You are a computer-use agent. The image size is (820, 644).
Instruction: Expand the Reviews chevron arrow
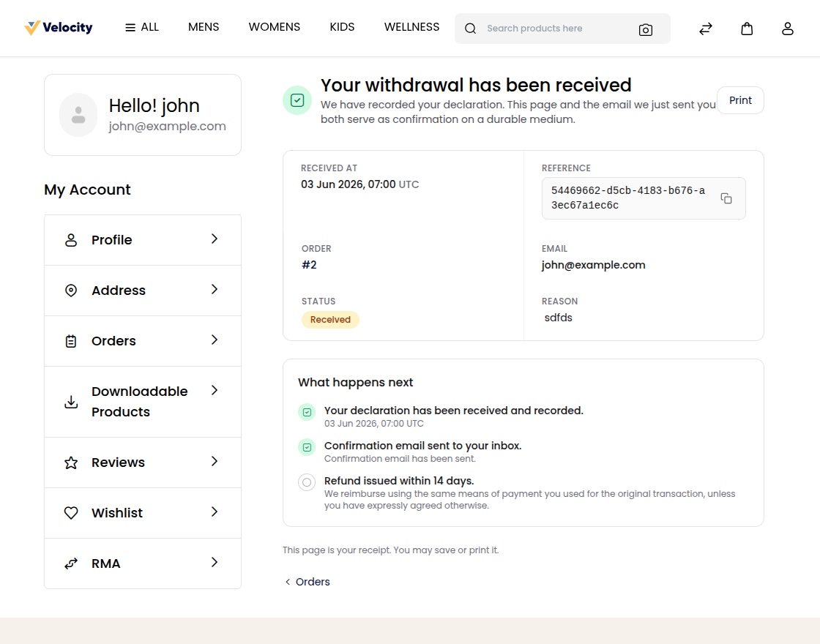(x=214, y=461)
